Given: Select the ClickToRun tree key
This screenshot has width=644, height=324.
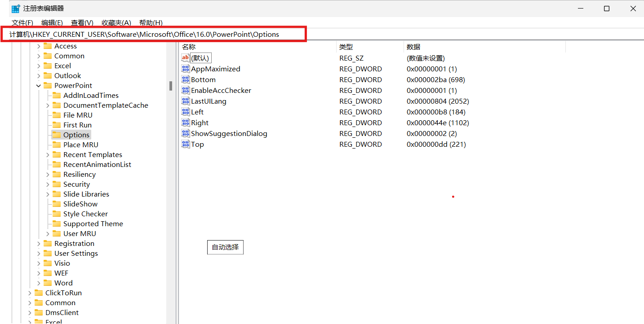Looking at the screenshot, I should [63, 293].
